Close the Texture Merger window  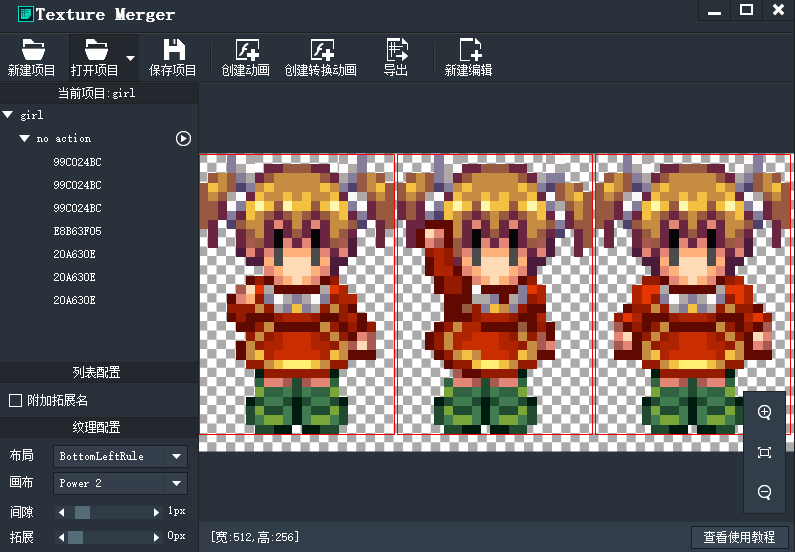(x=778, y=10)
